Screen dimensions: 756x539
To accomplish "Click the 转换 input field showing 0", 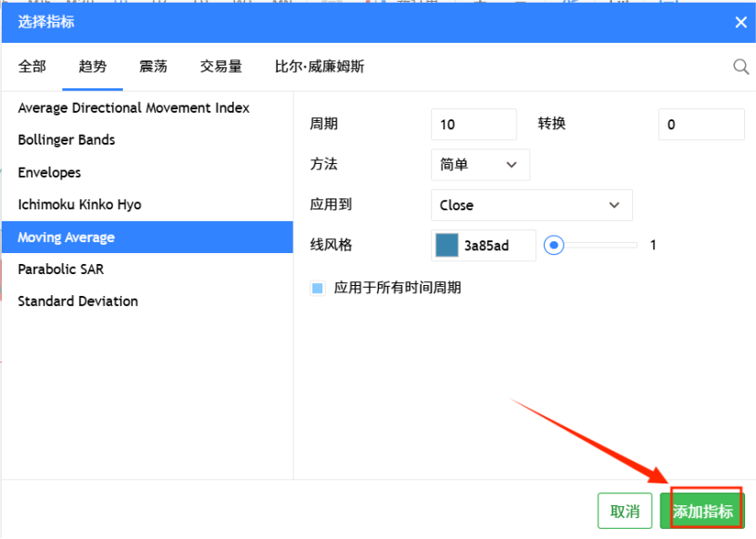I will click(701, 125).
